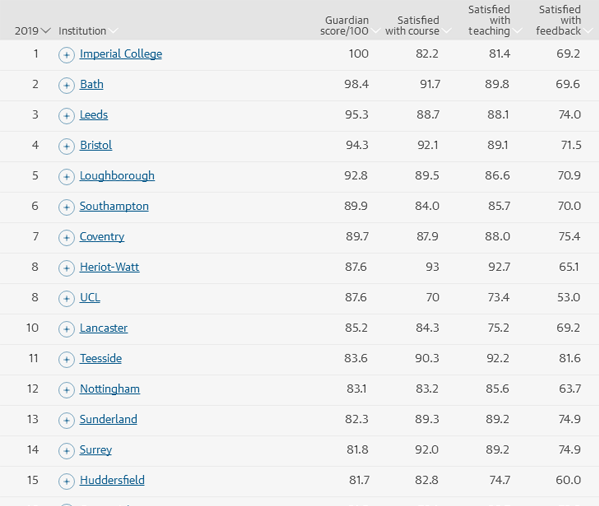Show Huddersfield details via plus icon
Screen dimensions: 599x506
pos(66,481)
